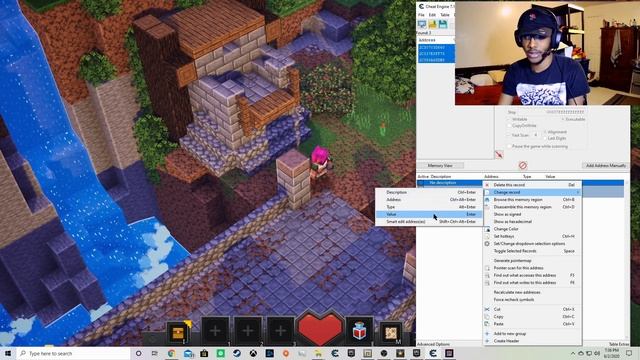Enable Pause the game while scanning

[509, 146]
